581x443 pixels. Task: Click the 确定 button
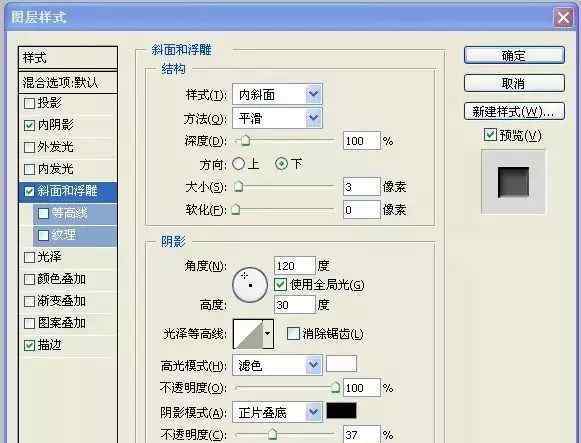pyautogui.click(x=514, y=55)
